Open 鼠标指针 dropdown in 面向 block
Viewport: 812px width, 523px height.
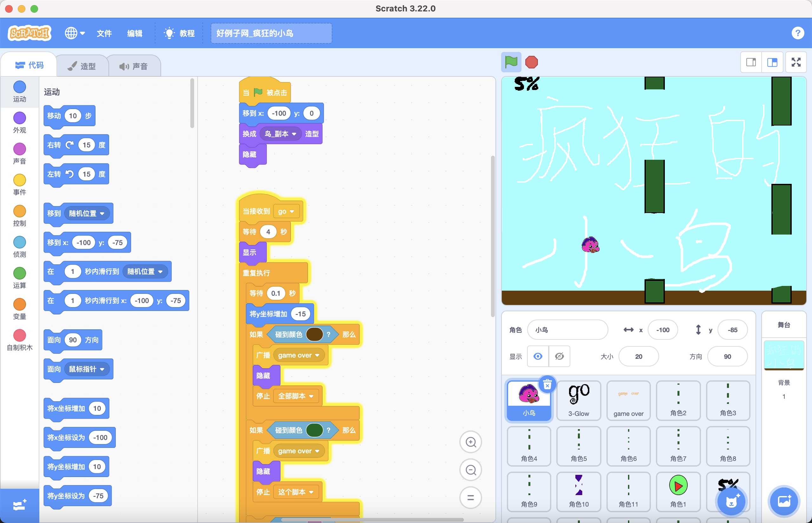[87, 369]
